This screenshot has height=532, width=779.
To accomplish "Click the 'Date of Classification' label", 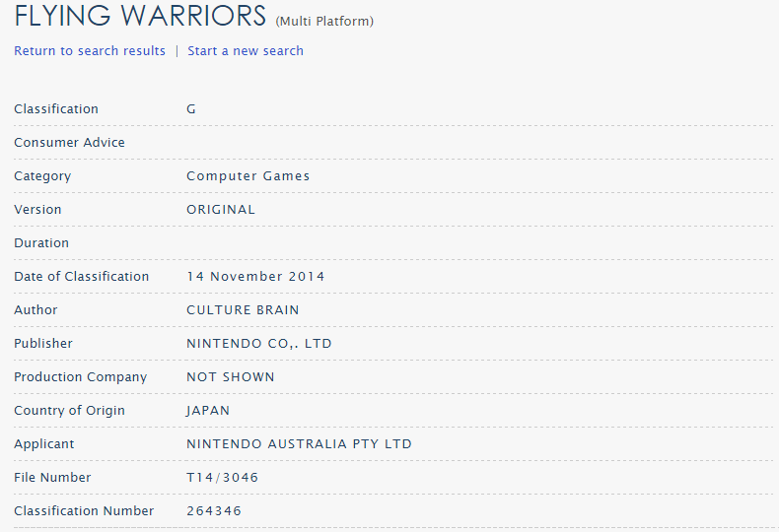I will tap(81, 277).
